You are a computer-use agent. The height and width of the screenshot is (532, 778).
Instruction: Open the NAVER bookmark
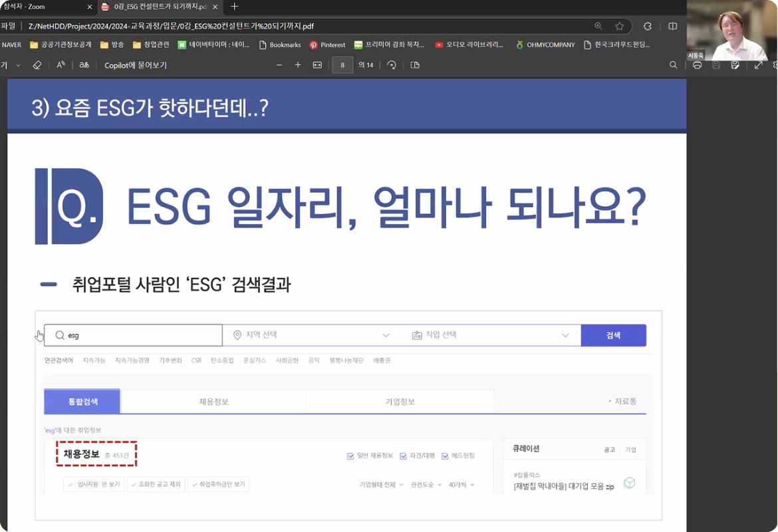[11, 45]
